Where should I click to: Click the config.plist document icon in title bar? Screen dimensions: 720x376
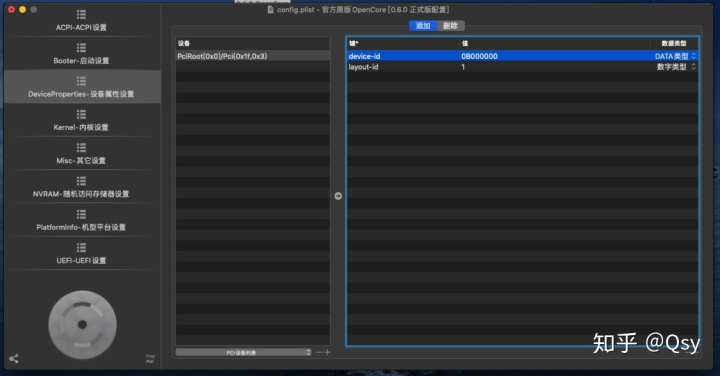(270, 10)
